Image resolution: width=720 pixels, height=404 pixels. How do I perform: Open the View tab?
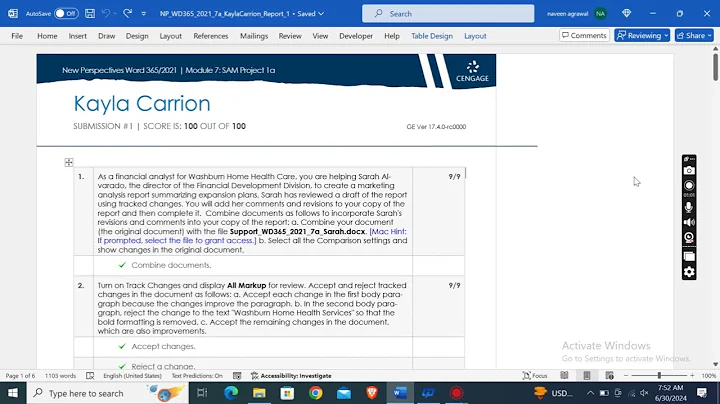320,36
